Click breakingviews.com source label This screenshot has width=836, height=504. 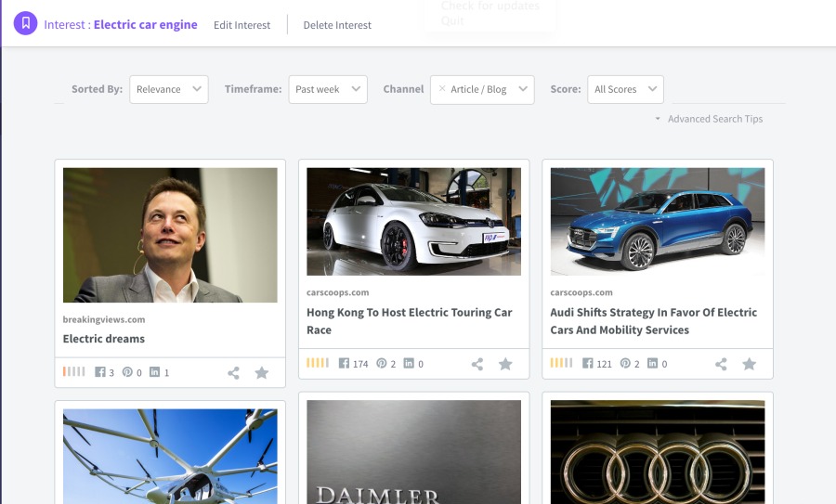click(x=103, y=319)
